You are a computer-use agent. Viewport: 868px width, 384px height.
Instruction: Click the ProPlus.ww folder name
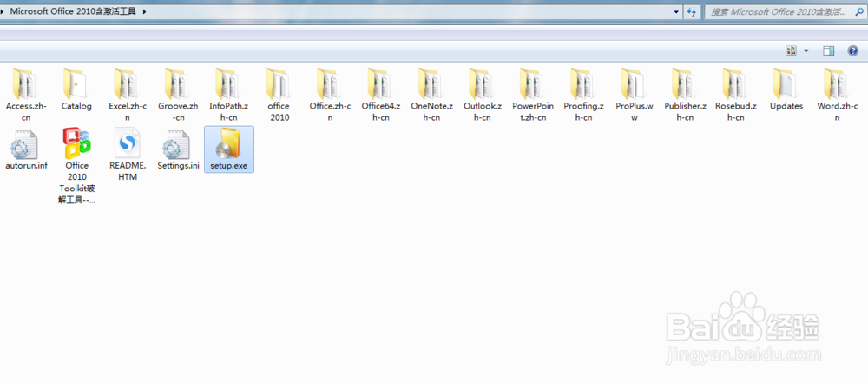[635, 111]
